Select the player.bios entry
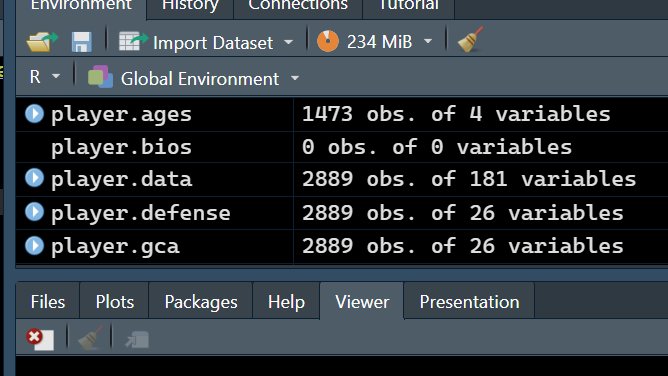The height and width of the screenshot is (376, 668). pyautogui.click(x=121, y=147)
